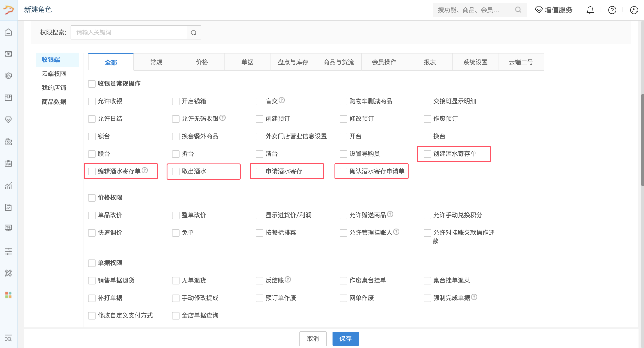
Task: Open the user account avatar icon
Action: [634, 10]
